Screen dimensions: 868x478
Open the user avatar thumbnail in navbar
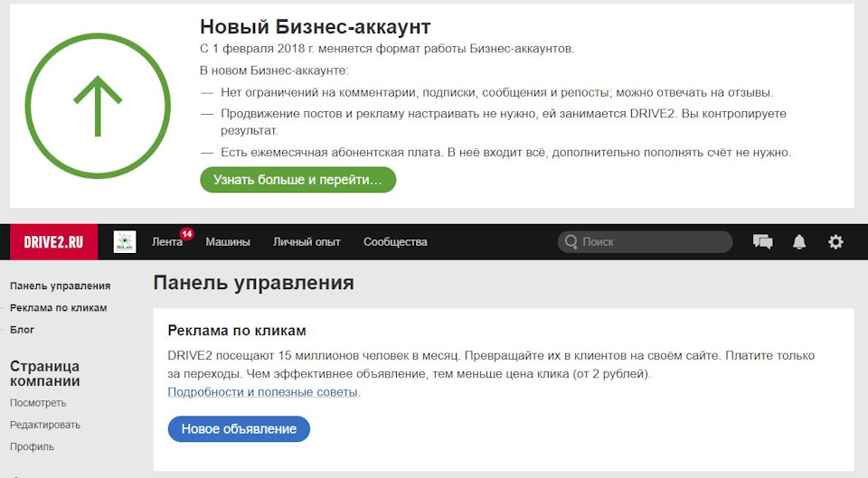(125, 242)
